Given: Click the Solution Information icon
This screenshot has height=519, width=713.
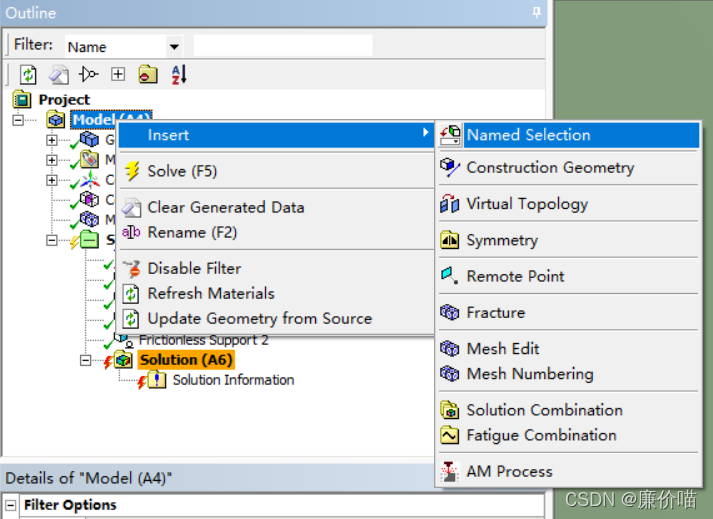Looking at the screenshot, I should 156,380.
